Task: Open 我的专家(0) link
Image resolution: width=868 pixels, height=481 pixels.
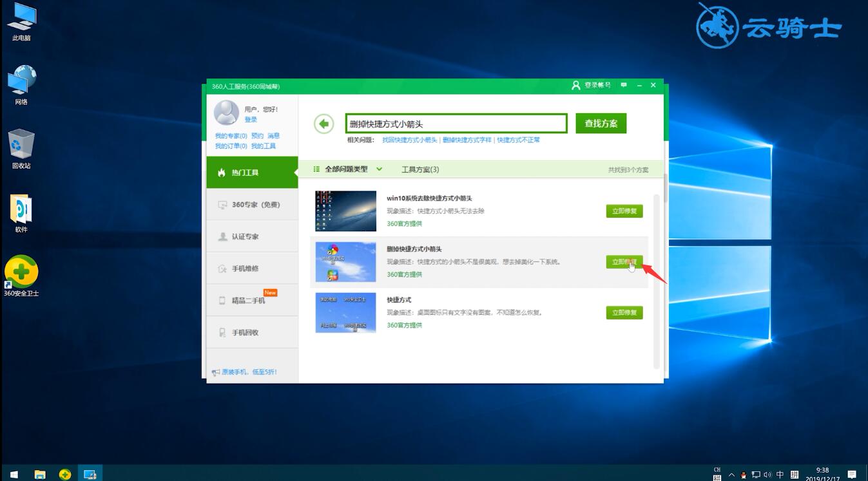Action: pyautogui.click(x=231, y=136)
